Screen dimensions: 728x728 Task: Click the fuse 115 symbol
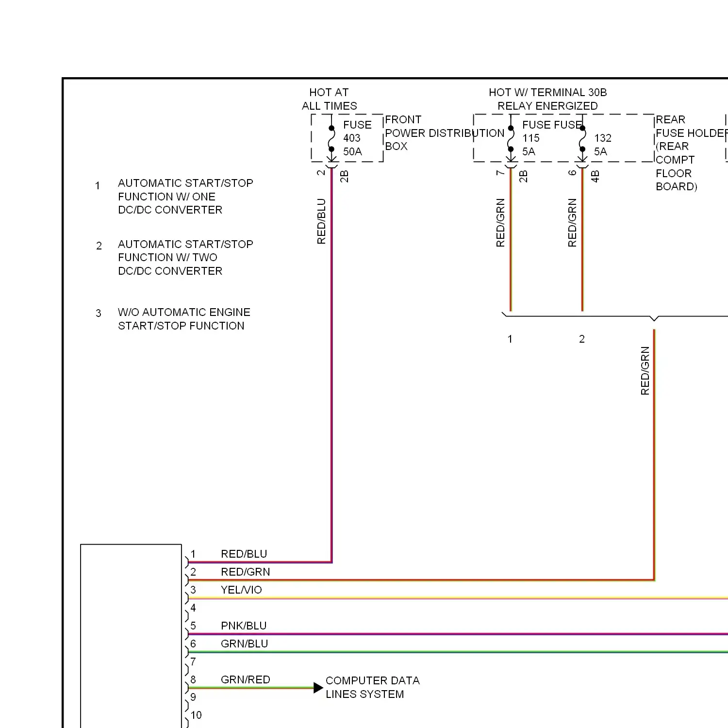[511, 139]
